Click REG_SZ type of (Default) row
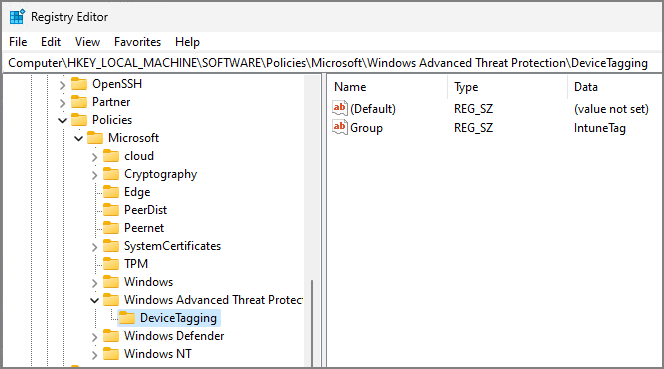The height and width of the screenshot is (369, 664). (x=473, y=109)
